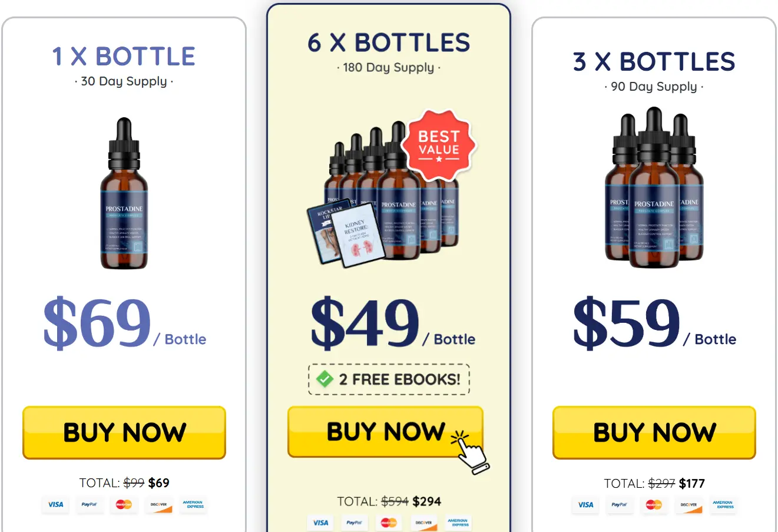Viewport: 778px width, 532px height.
Task: Click American Express icon under 1 bottle offer
Action: (193, 505)
